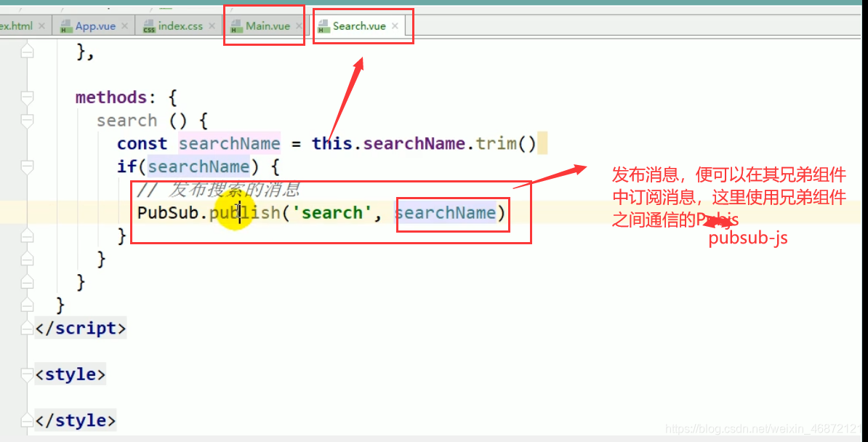Click the 'search' string literal in publish call

[x=332, y=213]
